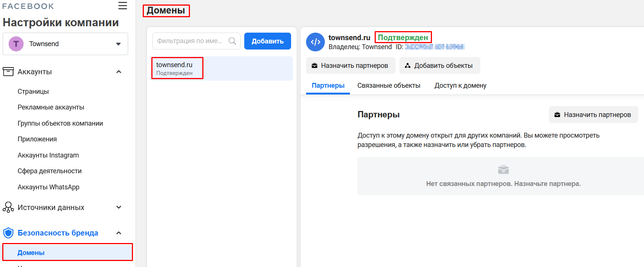The image size is (644, 267).
Task: Click the green Подтвержден status
Action: click(x=403, y=37)
